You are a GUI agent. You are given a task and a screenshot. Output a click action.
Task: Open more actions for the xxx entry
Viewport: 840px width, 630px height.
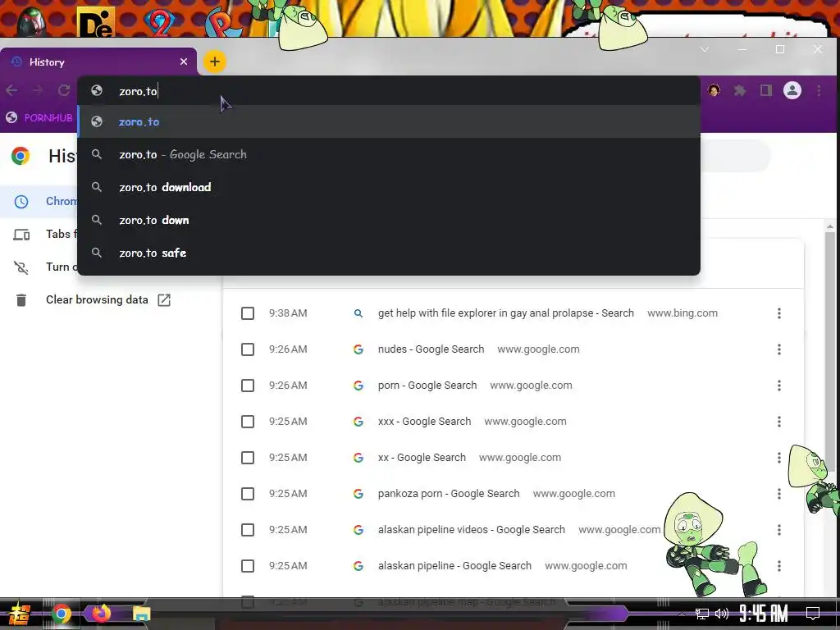click(x=779, y=422)
